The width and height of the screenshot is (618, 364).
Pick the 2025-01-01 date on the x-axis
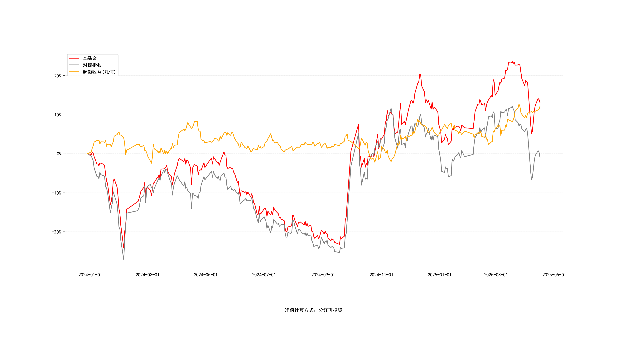click(439, 275)
